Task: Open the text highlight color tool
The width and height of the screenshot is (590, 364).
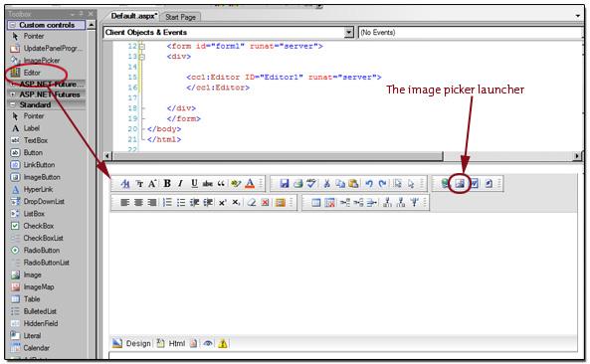Action: point(236,184)
